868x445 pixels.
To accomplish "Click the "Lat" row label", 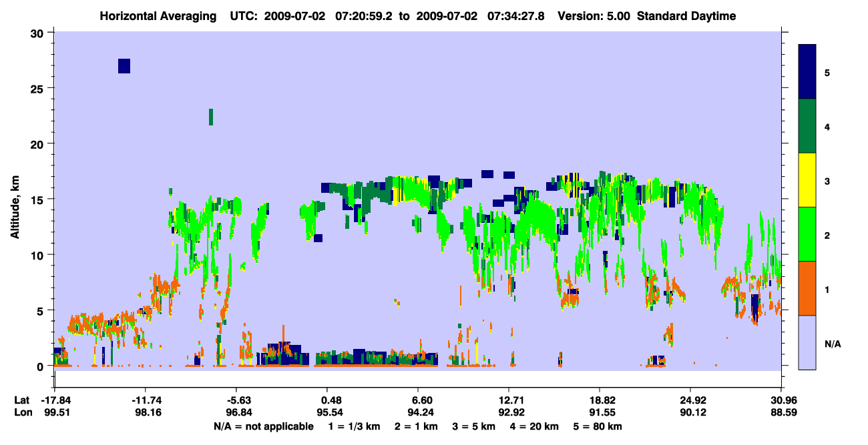I will tap(23, 400).
